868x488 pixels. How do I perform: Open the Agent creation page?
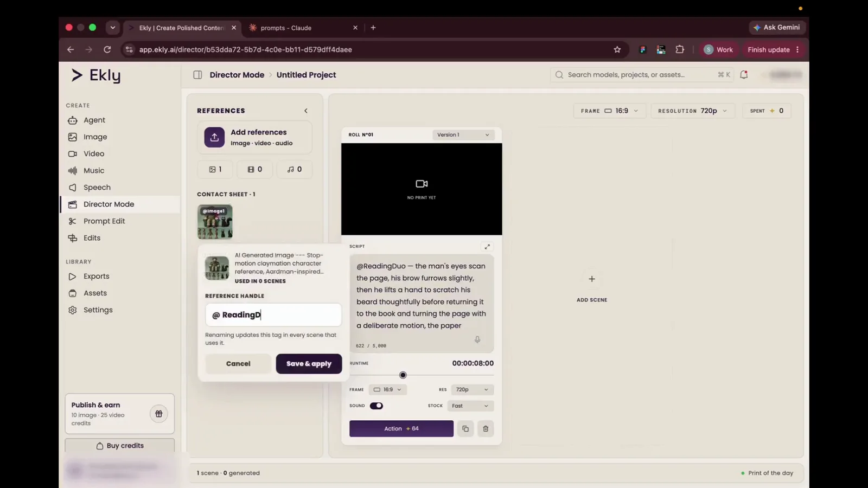94,120
